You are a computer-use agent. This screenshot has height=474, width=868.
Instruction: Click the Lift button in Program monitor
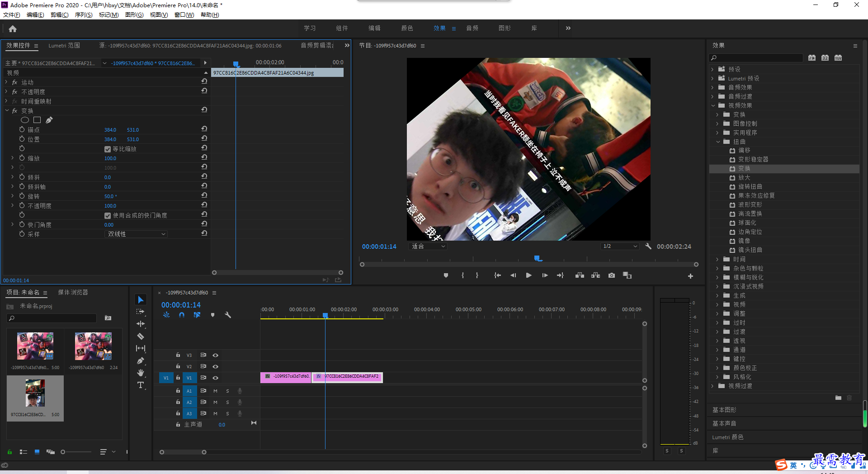point(580,275)
